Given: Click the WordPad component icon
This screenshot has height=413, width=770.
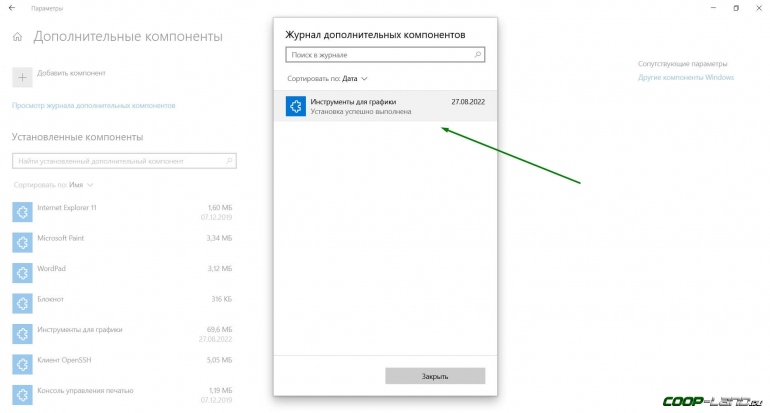Looking at the screenshot, I should click(x=22, y=272).
